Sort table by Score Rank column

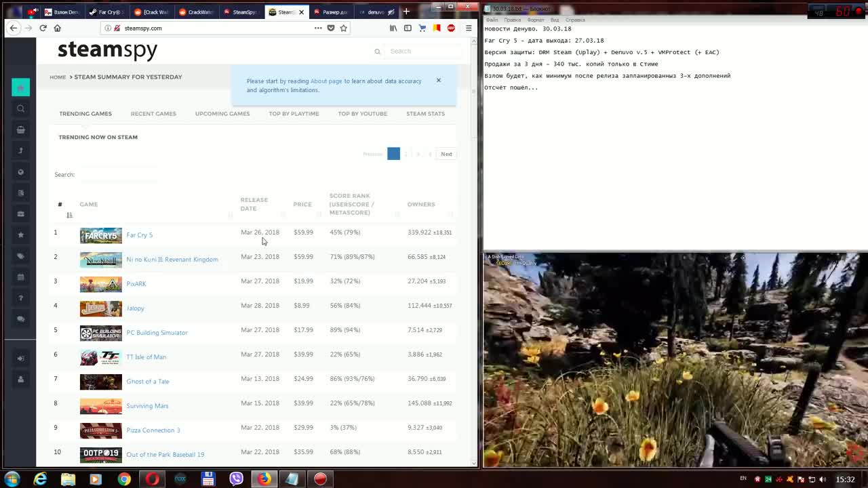(x=365, y=204)
